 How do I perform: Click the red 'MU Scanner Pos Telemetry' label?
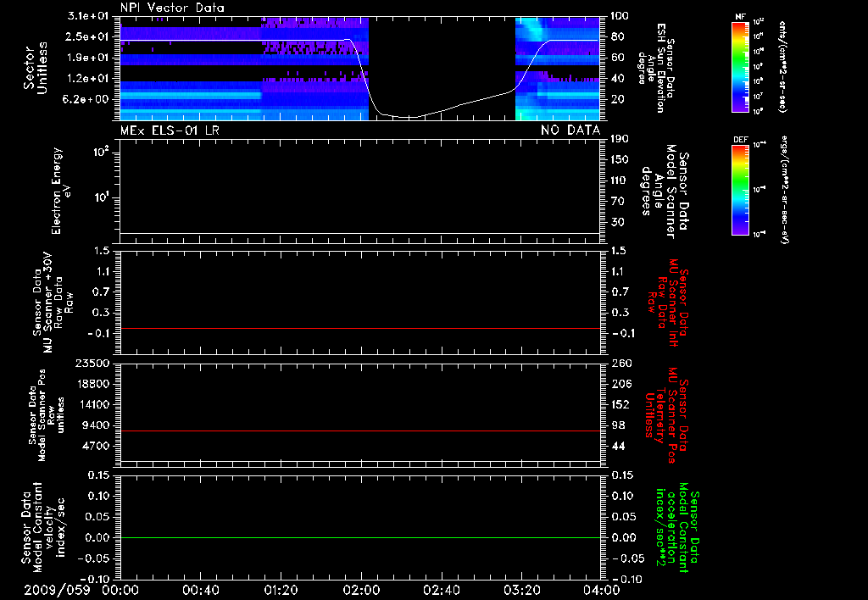pyautogui.click(x=666, y=415)
